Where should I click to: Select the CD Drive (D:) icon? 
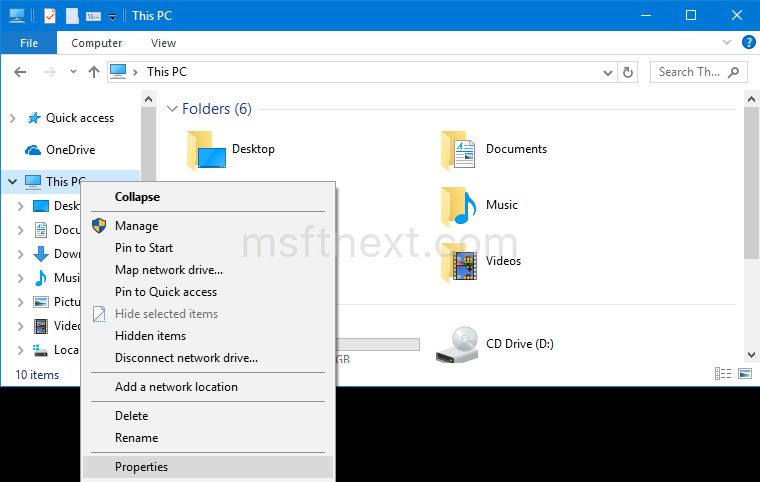pyautogui.click(x=457, y=344)
